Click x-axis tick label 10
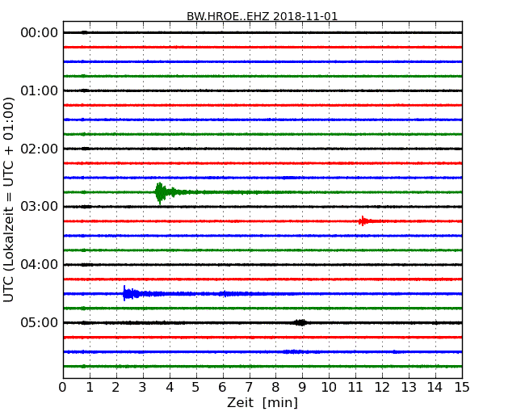Viewport: 525px width, 420px height. tap(329, 388)
